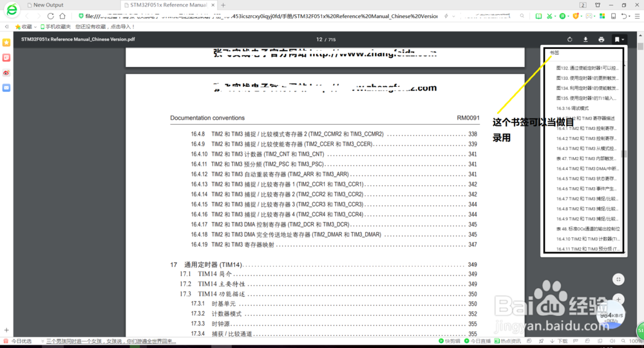
Task: Open a new browser tab
Action: [x=223, y=5]
